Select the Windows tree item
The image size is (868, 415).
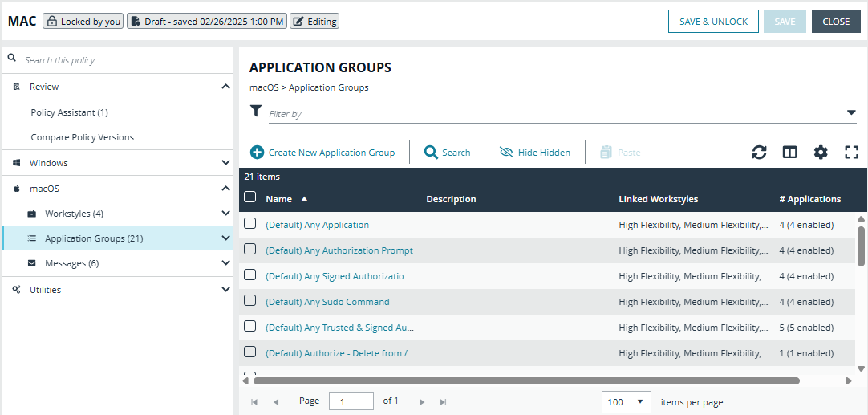[x=49, y=163]
